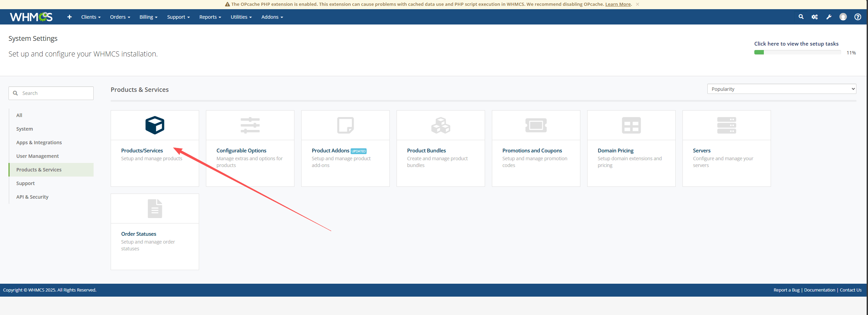Click the setup tasks progress bar
This screenshot has height=315, width=868.
pos(797,52)
